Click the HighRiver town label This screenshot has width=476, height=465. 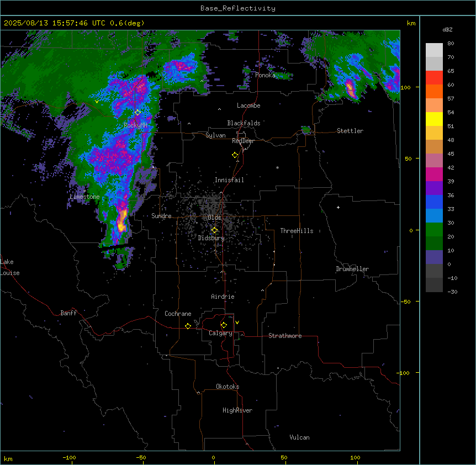click(237, 410)
